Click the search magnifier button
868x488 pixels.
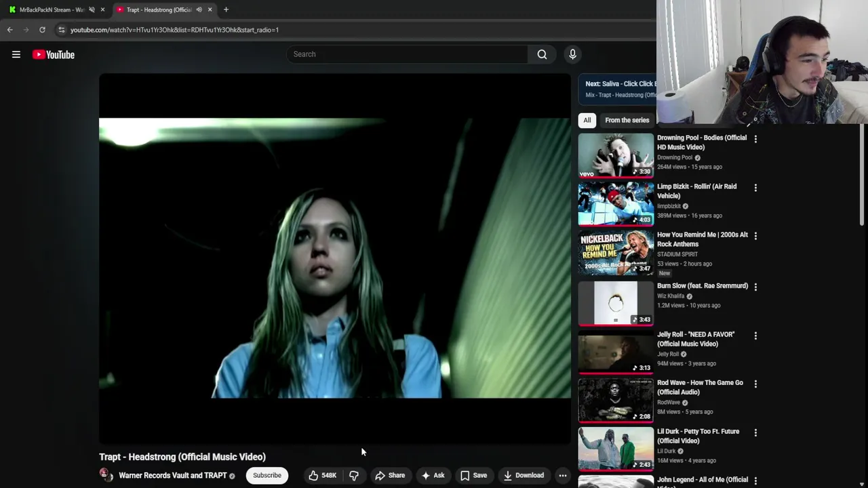coord(542,54)
